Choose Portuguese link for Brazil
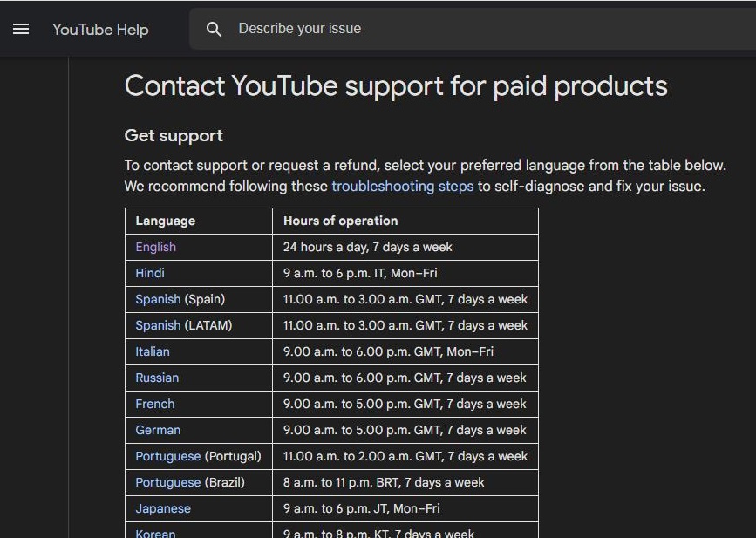 [x=167, y=482]
